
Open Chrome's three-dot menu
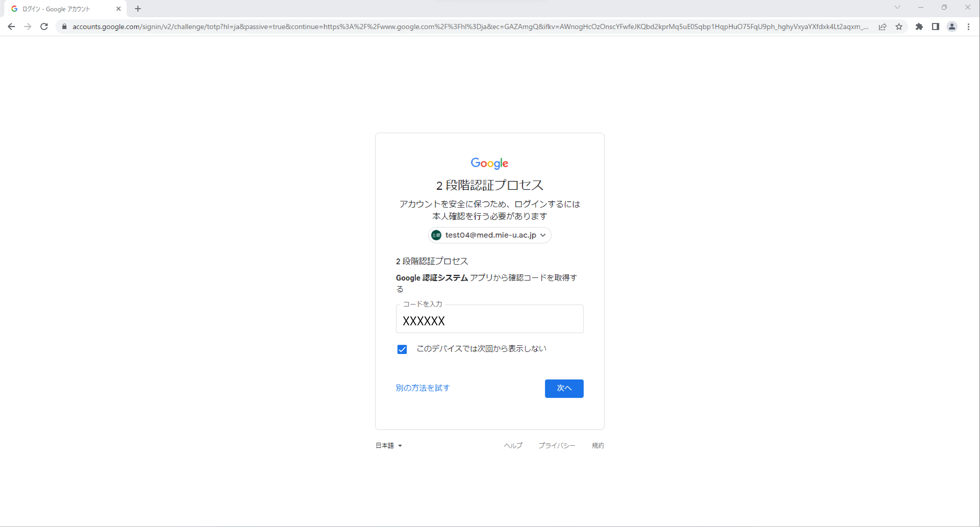pos(969,27)
